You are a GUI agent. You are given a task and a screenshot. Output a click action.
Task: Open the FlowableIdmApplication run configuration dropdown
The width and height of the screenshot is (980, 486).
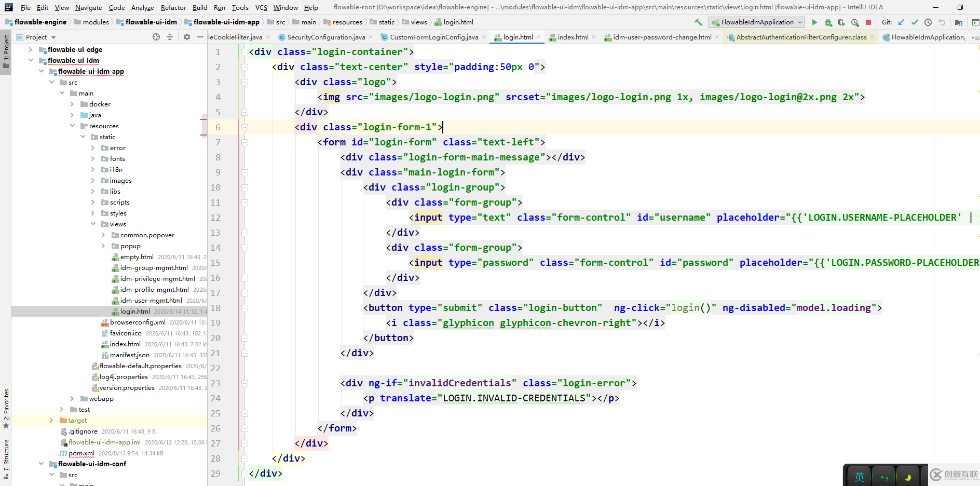(757, 22)
